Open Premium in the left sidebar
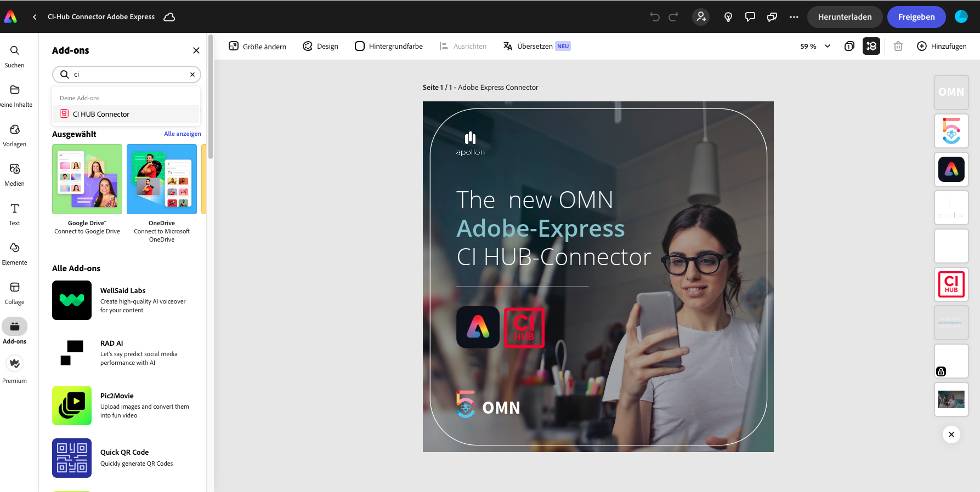The height and width of the screenshot is (492, 980). pos(15,370)
